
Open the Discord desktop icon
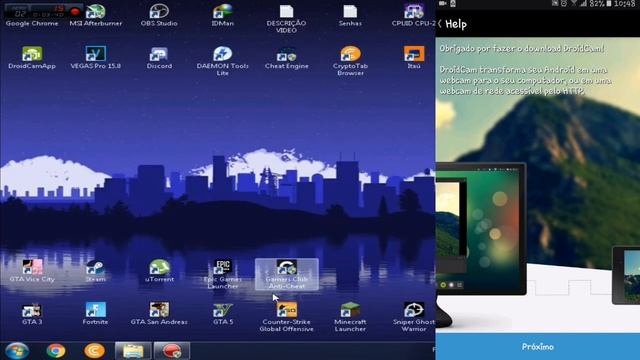click(159, 58)
